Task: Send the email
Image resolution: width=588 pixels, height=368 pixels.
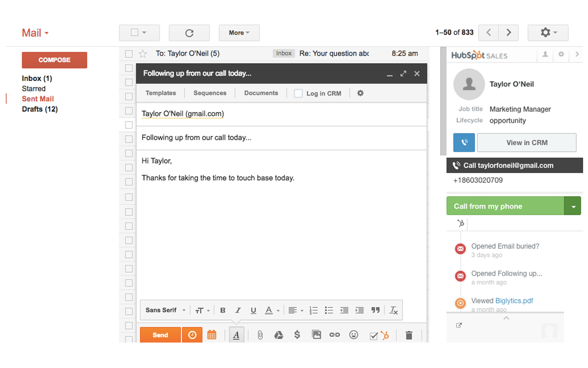Action: pyautogui.click(x=160, y=335)
